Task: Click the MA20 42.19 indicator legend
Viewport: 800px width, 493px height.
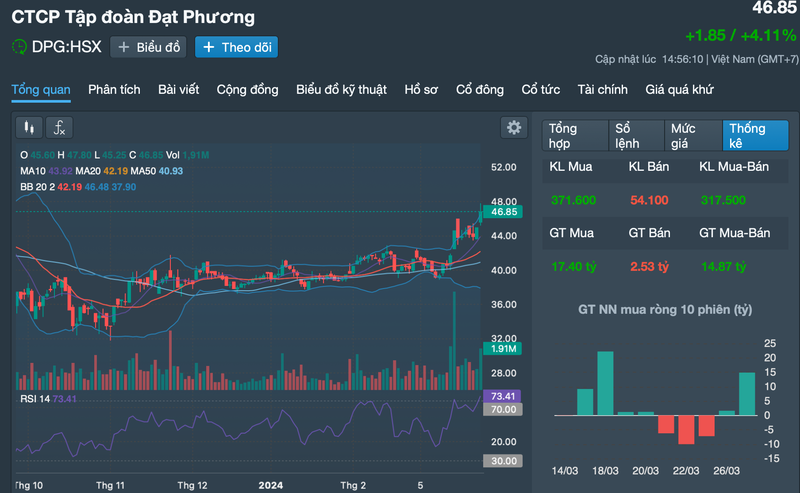Action: pos(102,171)
